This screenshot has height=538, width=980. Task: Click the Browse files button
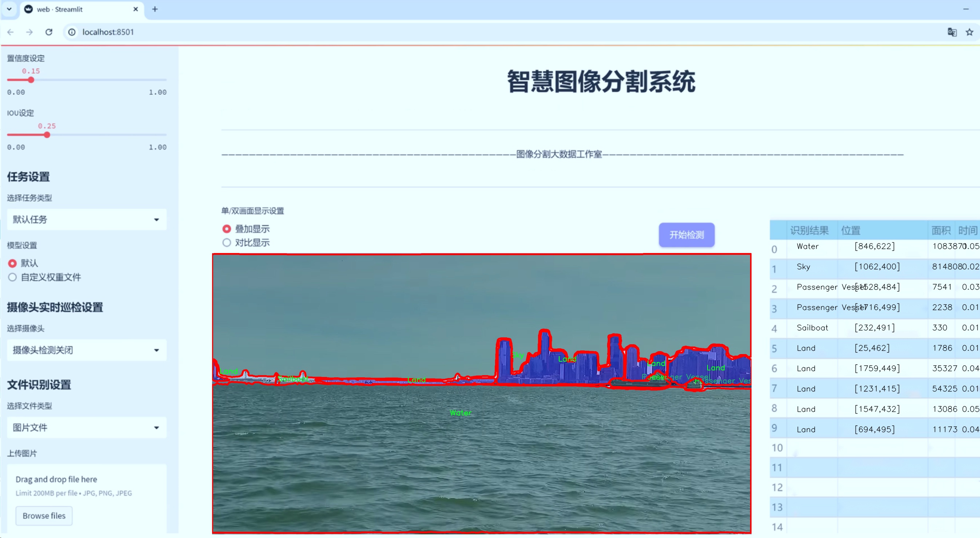(x=44, y=515)
